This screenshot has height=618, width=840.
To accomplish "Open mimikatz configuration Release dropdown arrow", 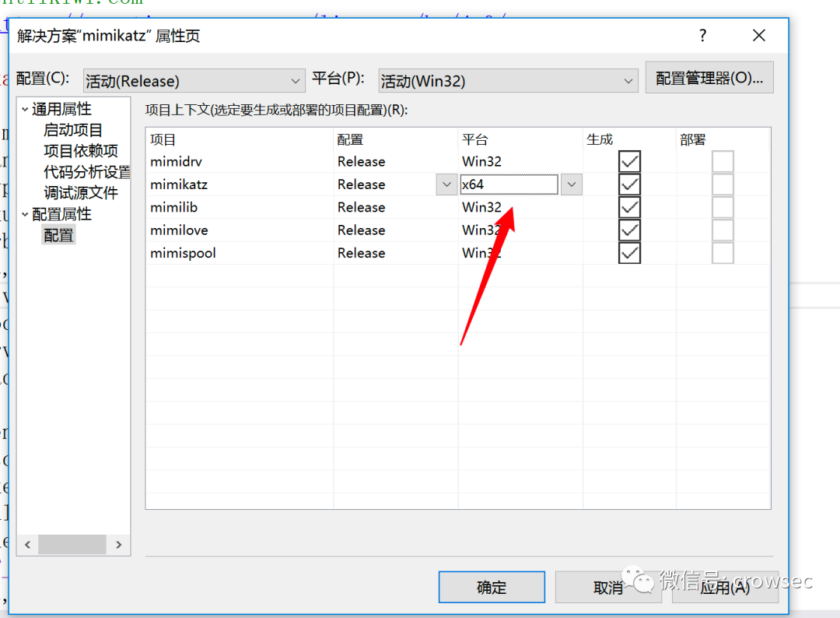I will click(x=446, y=184).
